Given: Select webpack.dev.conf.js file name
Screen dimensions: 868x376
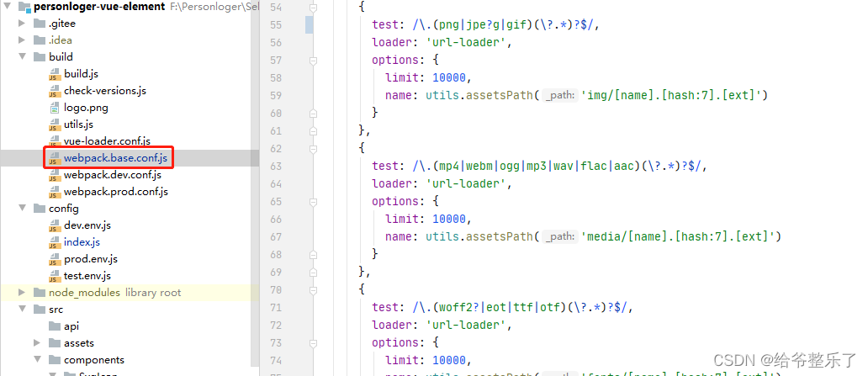Looking at the screenshot, I should (113, 175).
